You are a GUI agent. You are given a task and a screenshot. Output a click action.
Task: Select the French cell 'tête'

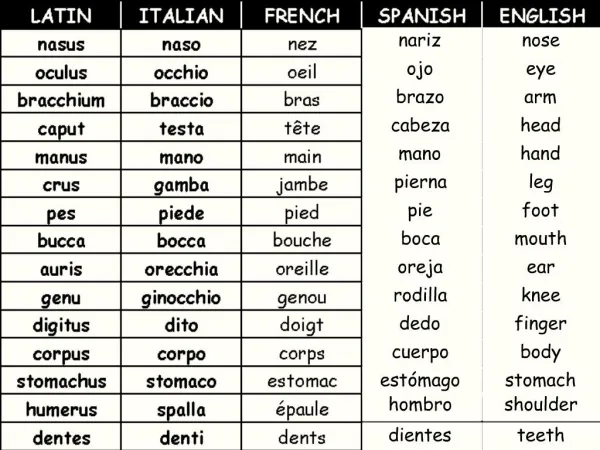pyautogui.click(x=302, y=128)
